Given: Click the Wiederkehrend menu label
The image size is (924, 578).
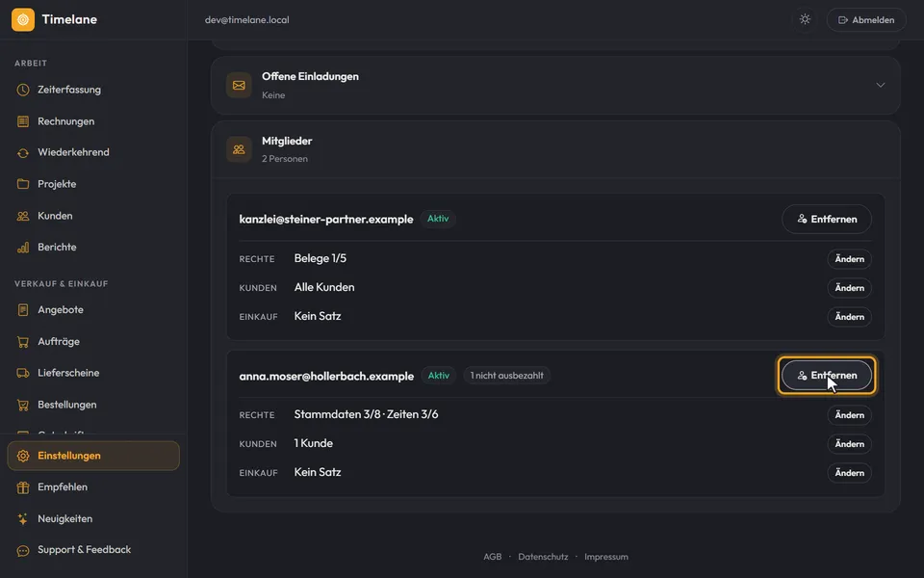Looking at the screenshot, I should pyautogui.click(x=74, y=152).
